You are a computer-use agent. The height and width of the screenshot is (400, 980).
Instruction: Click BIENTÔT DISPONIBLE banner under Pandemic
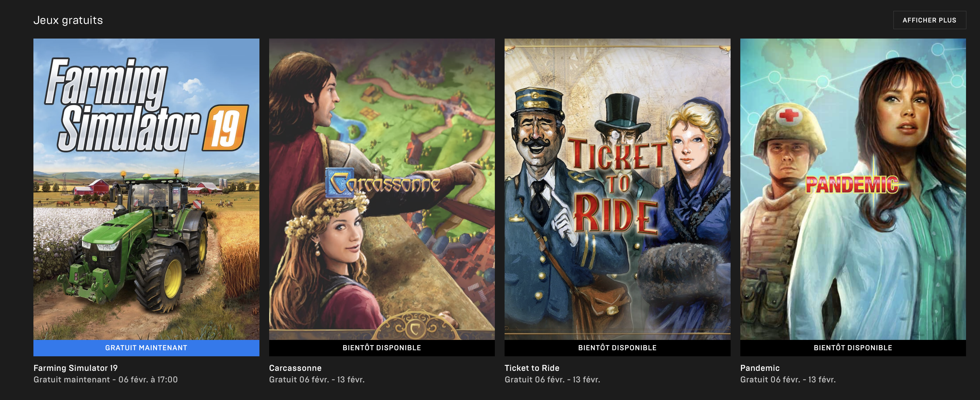point(852,348)
